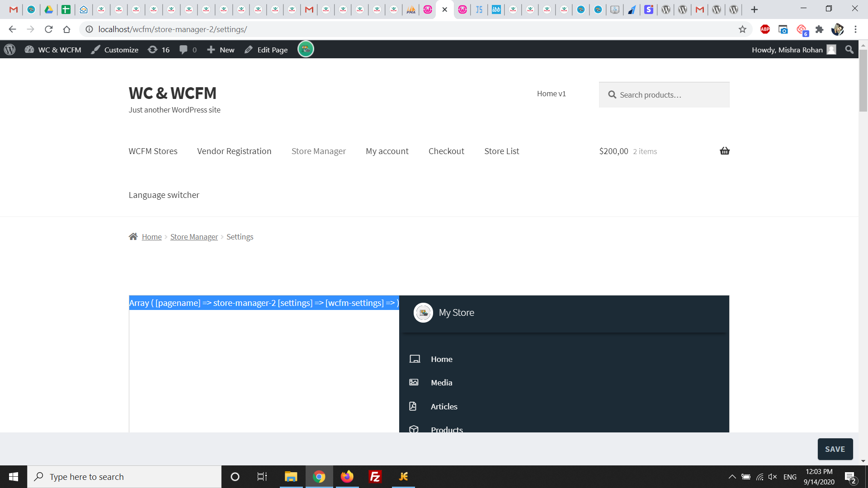Open the admin bar search magnifier
This screenshot has height=488, width=868.
[849, 50]
